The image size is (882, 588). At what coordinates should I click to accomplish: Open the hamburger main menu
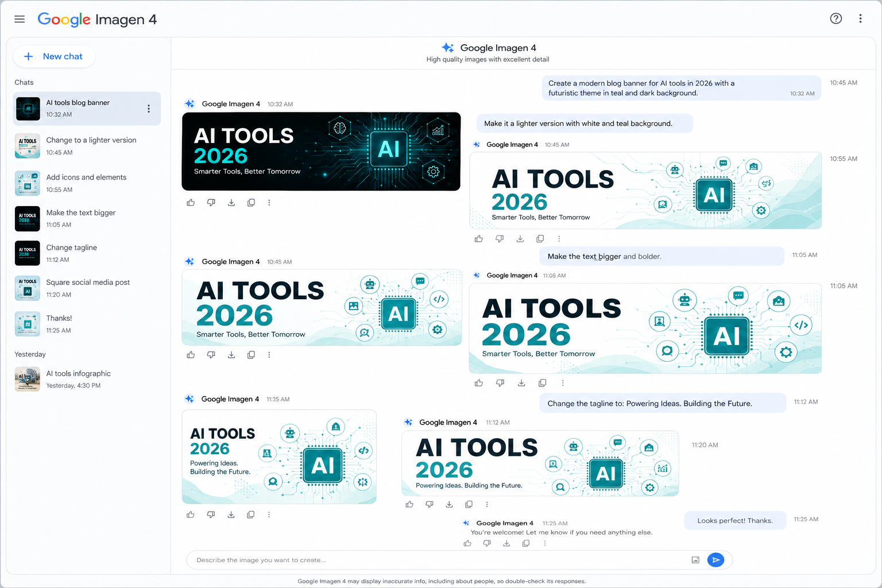tap(20, 19)
